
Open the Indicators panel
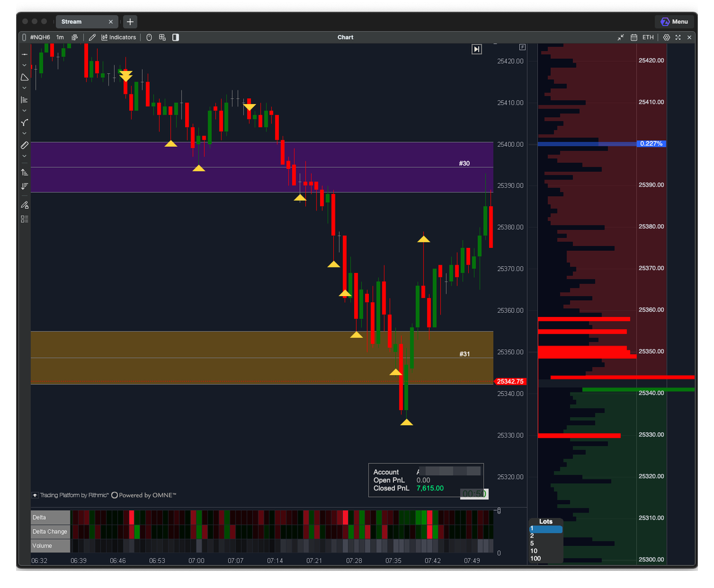[118, 37]
